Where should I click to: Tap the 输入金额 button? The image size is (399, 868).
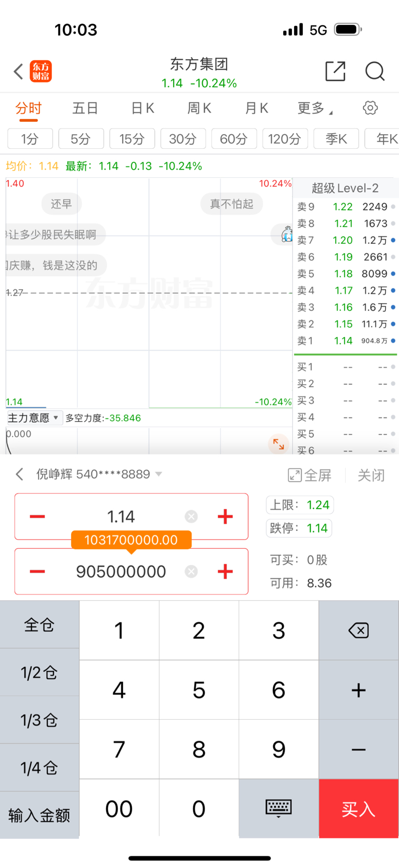tap(39, 815)
